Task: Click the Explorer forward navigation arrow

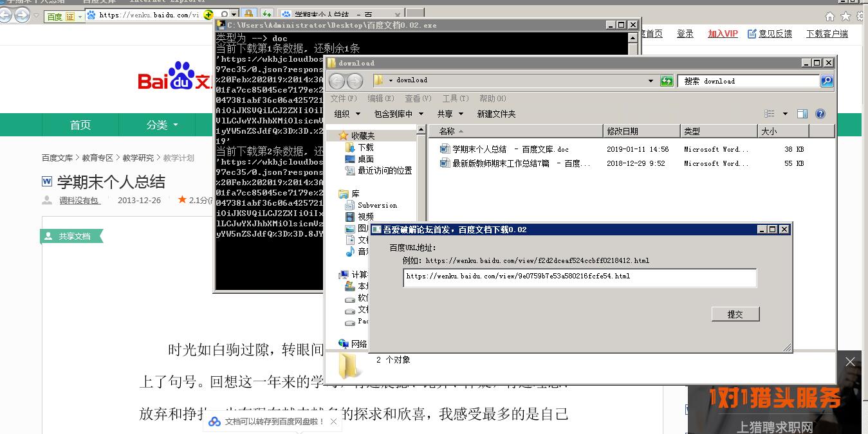Action: [x=355, y=81]
